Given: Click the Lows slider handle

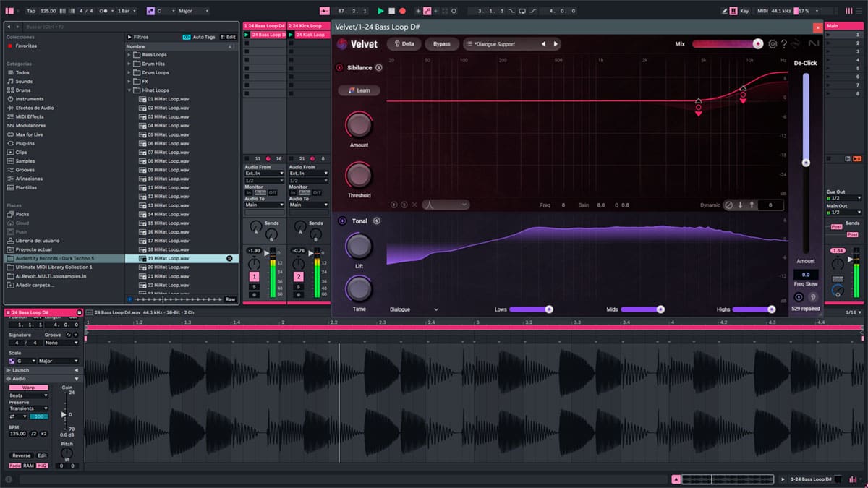Looking at the screenshot, I should click(549, 309).
